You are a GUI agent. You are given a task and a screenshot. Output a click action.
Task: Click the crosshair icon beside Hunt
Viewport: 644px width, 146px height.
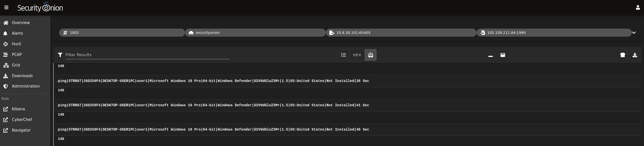click(6, 44)
